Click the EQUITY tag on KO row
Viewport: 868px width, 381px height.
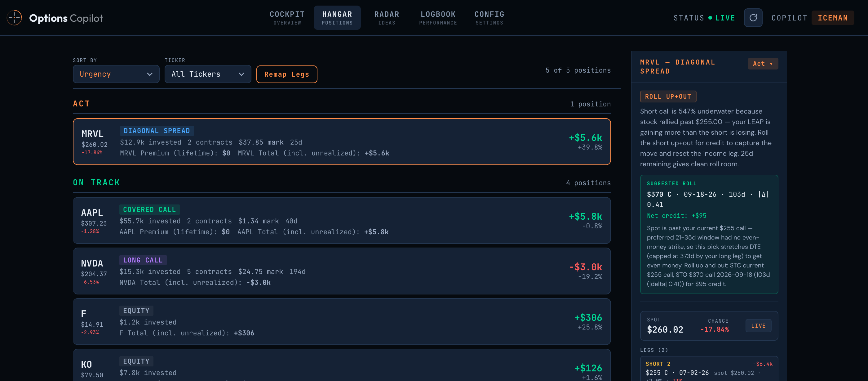coord(136,361)
